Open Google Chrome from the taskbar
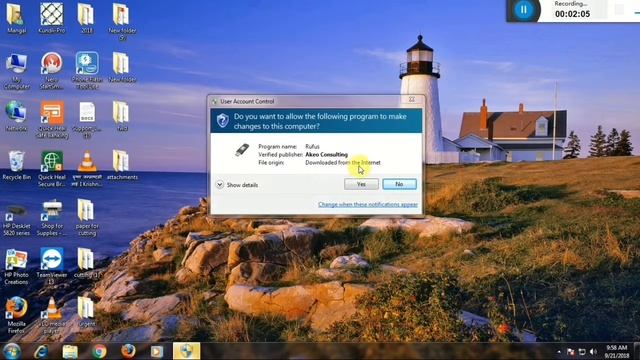The height and width of the screenshot is (360, 640). [99, 351]
